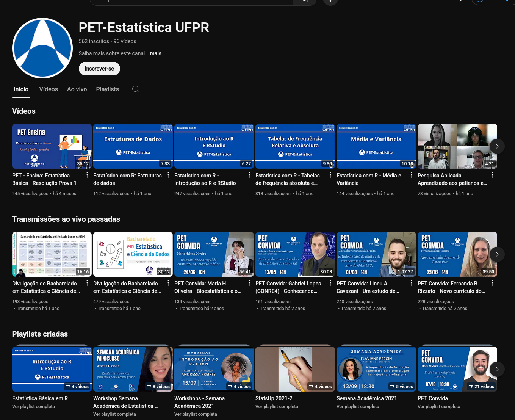The width and height of the screenshot is (515, 420).
Task: Open PET-Estatística UFPR channel avatar
Action: (x=42, y=48)
